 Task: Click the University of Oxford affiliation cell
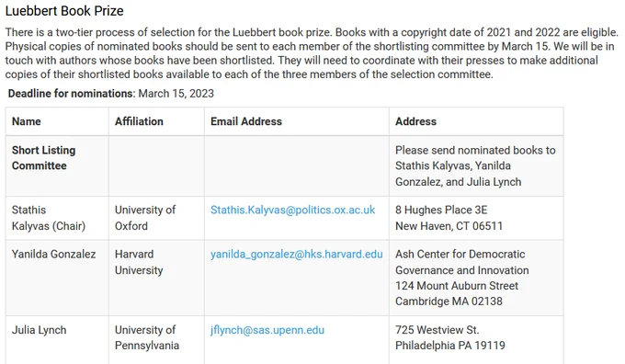pyautogui.click(x=156, y=218)
